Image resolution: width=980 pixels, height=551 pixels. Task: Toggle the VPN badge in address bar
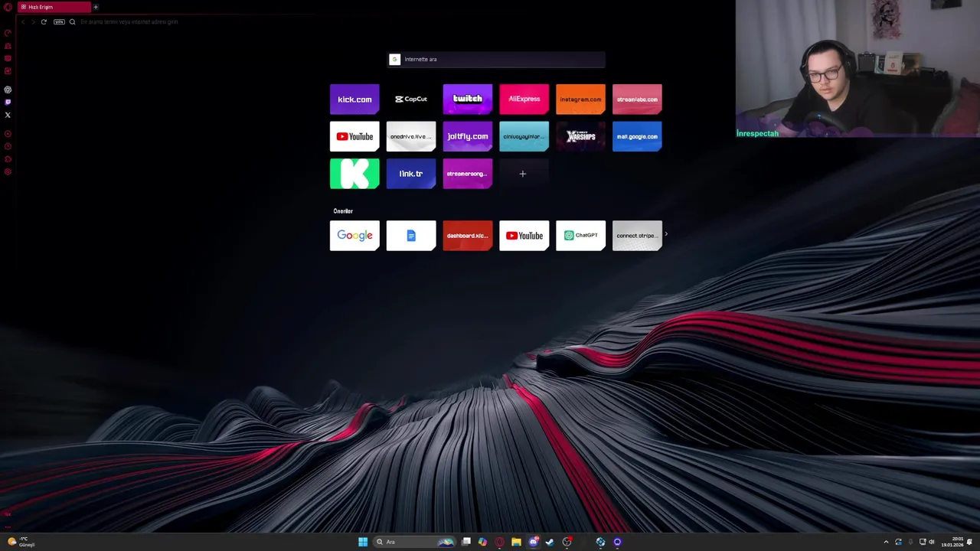pyautogui.click(x=59, y=21)
